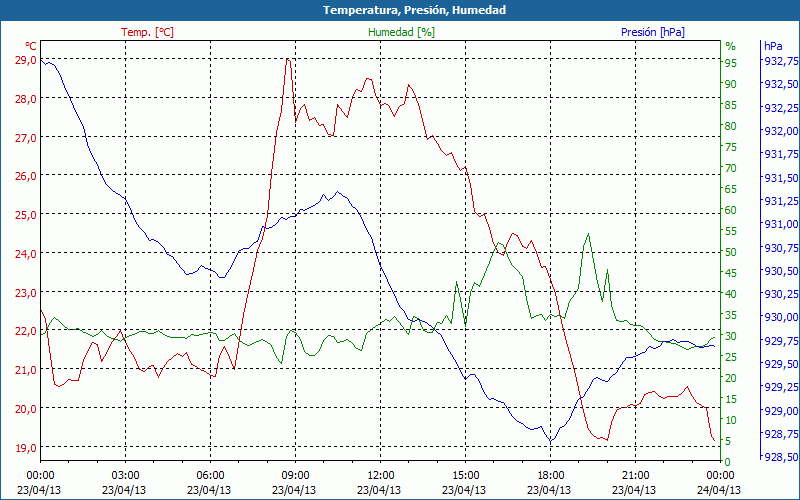Click the '931,50' pressure axis value
Image resolution: width=800 pixels, height=500 pixels.
tap(781, 178)
